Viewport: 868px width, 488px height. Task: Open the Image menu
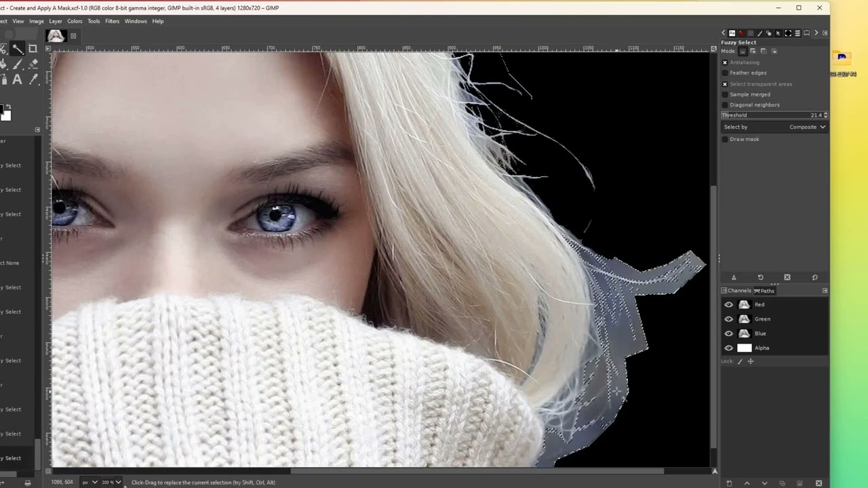pos(37,21)
